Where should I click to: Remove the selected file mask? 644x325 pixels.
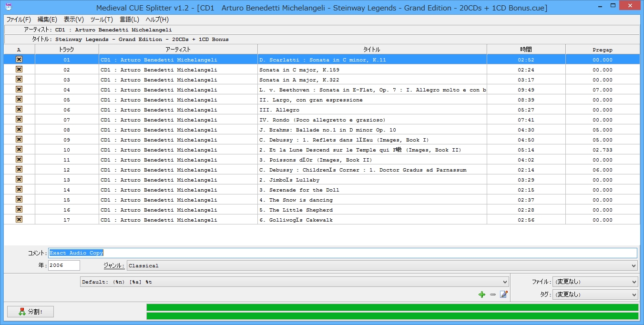point(493,295)
